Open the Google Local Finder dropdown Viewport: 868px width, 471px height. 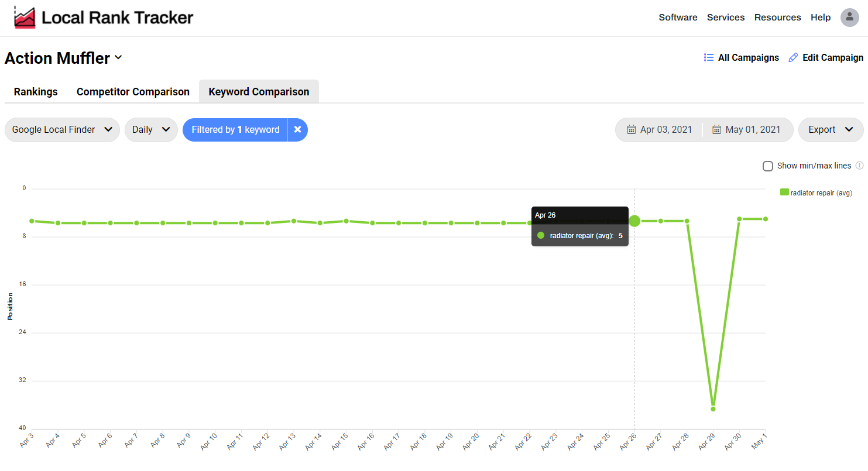pos(62,130)
